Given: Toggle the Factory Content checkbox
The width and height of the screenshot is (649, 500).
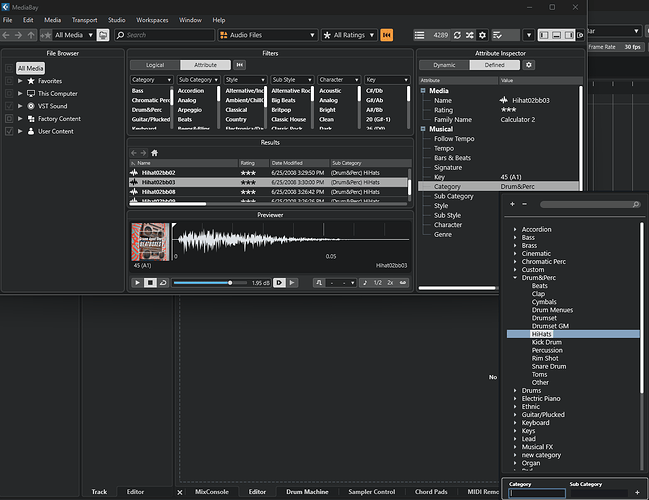Looking at the screenshot, I should (x=10, y=118).
